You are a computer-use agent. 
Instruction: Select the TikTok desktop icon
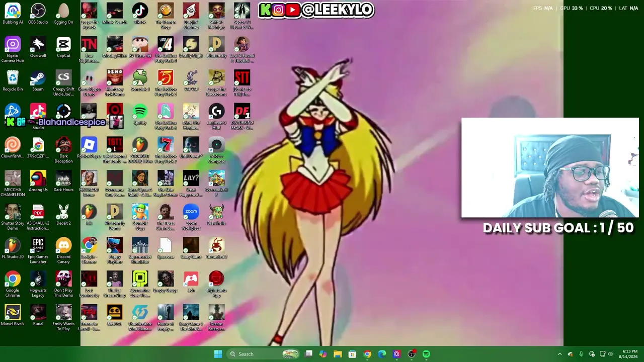(140, 14)
